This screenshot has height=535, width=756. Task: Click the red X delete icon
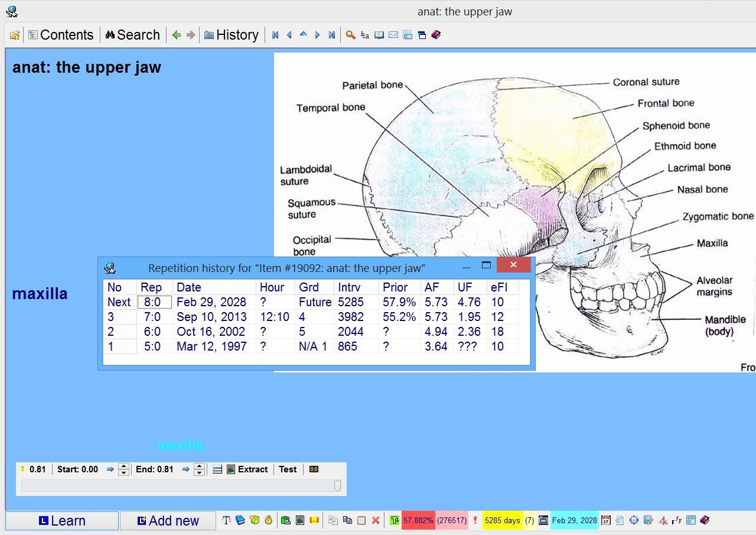pyautogui.click(x=376, y=521)
